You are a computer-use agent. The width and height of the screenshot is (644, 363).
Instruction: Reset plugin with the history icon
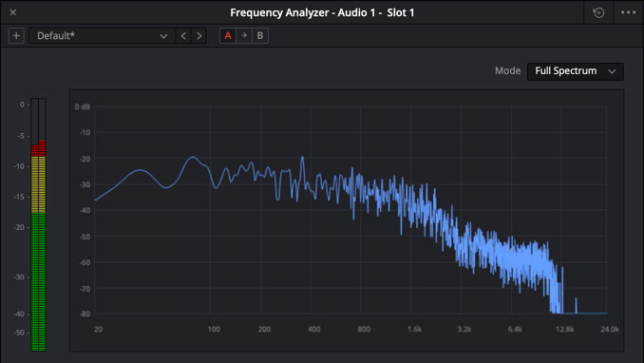598,12
